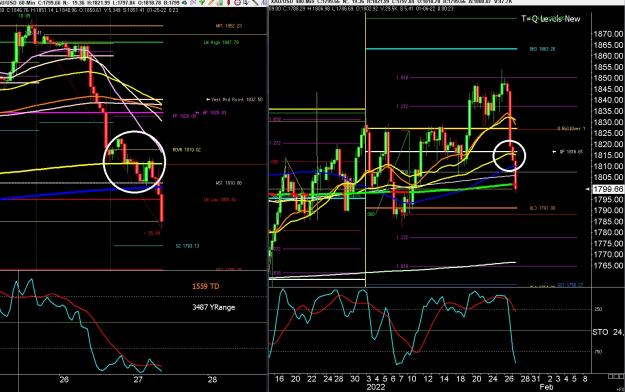
Task: Click the 1865.00 price axis label
Action: pyautogui.click(x=608, y=45)
